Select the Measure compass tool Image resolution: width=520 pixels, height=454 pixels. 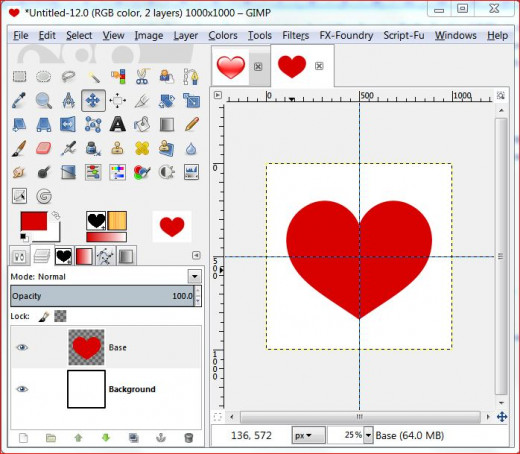[68, 100]
